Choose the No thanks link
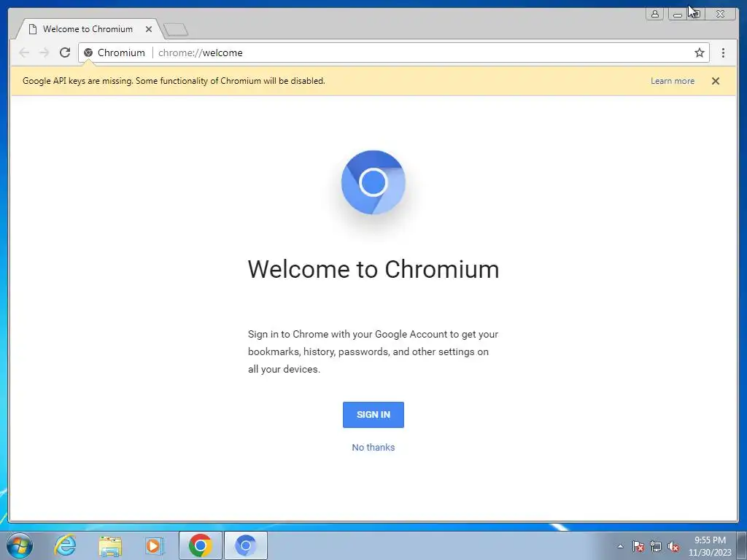The image size is (747, 560). tap(373, 447)
